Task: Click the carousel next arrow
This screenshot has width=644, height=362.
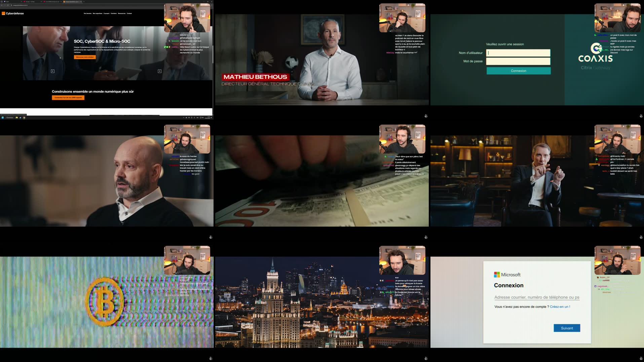Action: (x=159, y=71)
